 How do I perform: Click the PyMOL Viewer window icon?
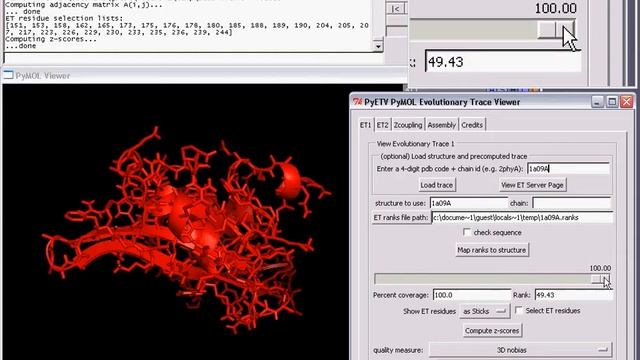click(x=8, y=75)
